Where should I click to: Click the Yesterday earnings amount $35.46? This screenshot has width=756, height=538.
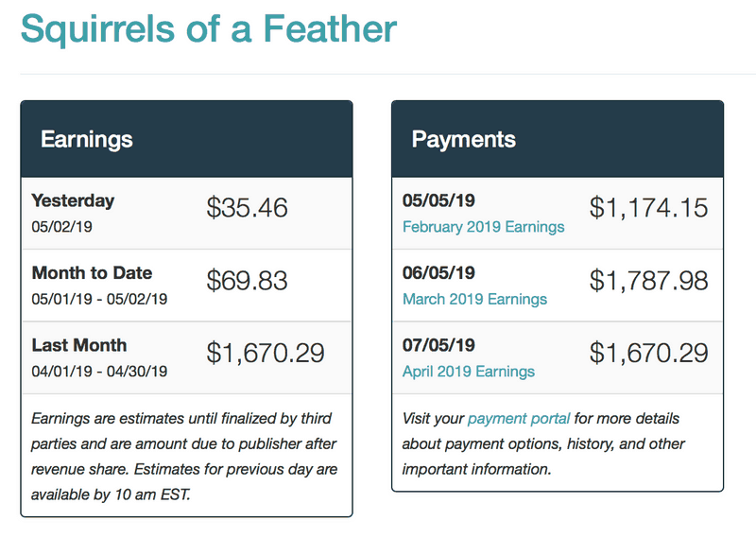[x=247, y=208]
